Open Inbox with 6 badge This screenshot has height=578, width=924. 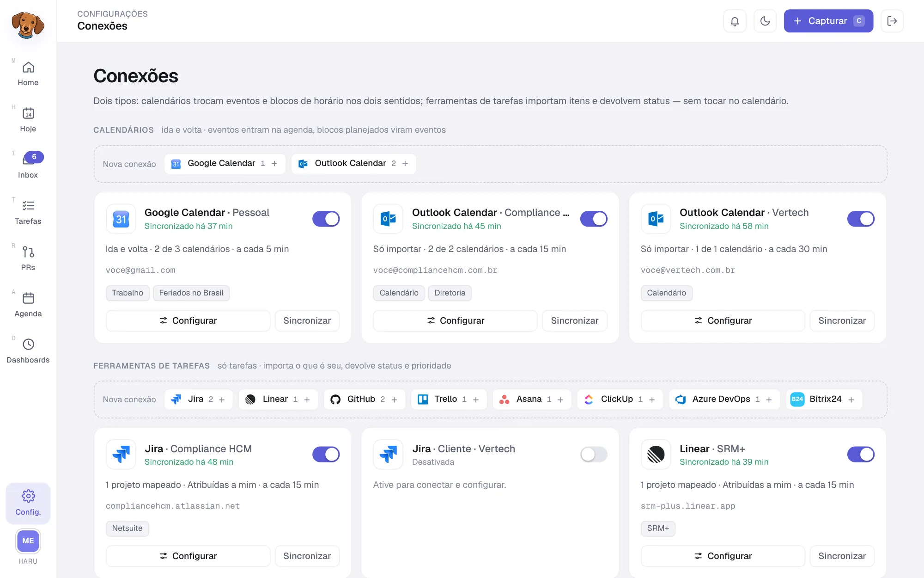[x=28, y=166]
